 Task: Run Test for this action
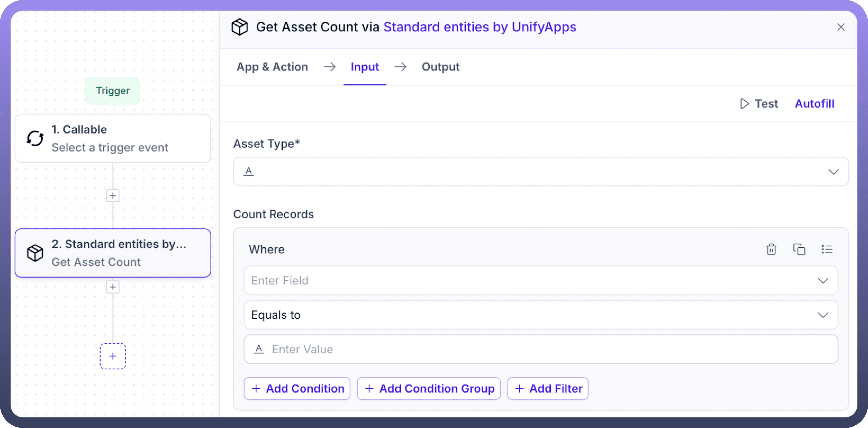click(x=759, y=104)
